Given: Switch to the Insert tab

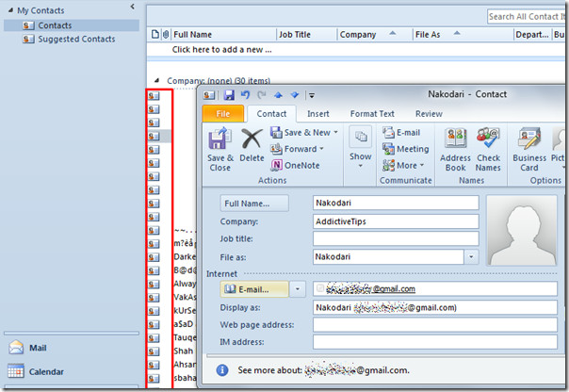Looking at the screenshot, I should pyautogui.click(x=317, y=114).
